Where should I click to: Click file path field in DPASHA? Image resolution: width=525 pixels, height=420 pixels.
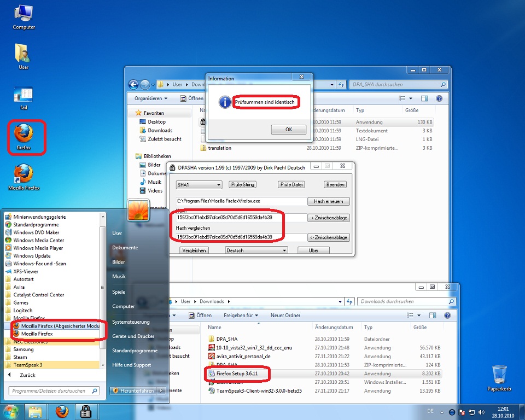click(x=241, y=201)
